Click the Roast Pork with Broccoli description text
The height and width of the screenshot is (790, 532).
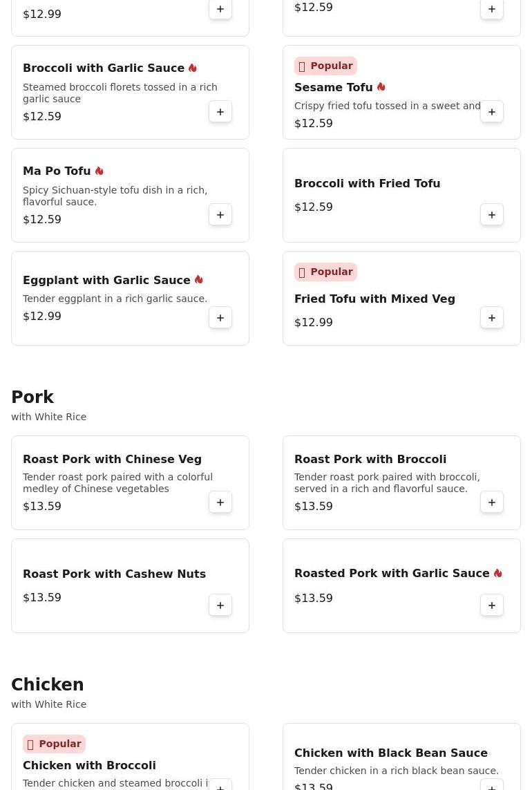click(x=387, y=482)
